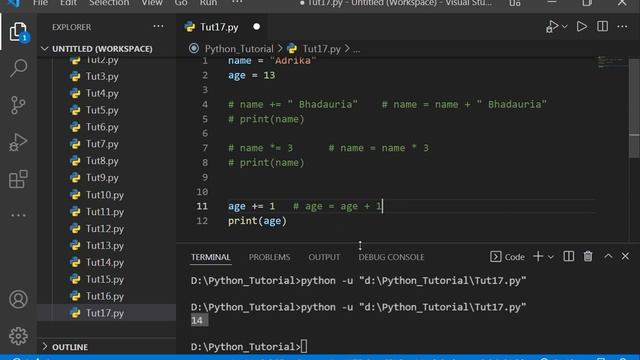
Task: Create a new terminal with plus icon
Action: (x=538, y=256)
